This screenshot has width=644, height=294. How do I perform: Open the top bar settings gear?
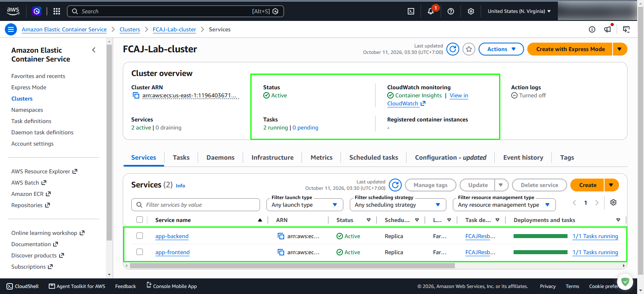point(471,11)
